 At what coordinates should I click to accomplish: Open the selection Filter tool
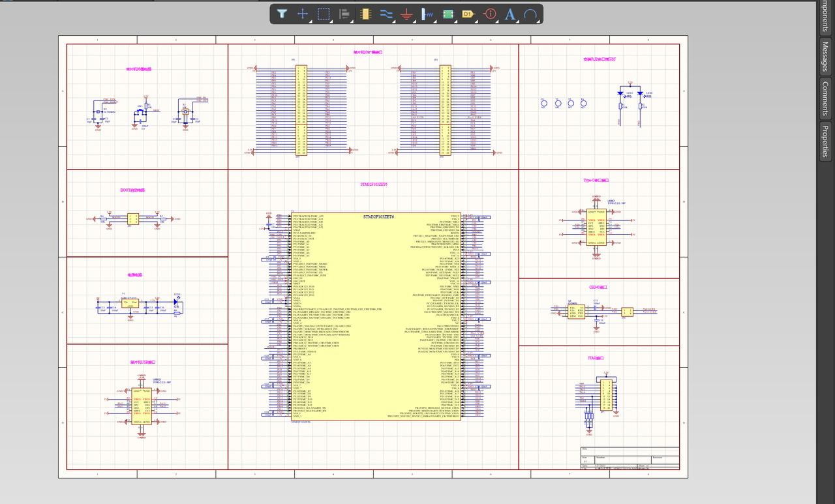pos(282,14)
